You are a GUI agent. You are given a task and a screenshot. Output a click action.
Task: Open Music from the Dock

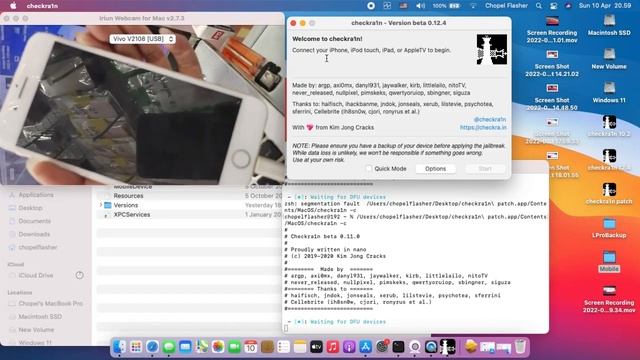click(x=333, y=347)
